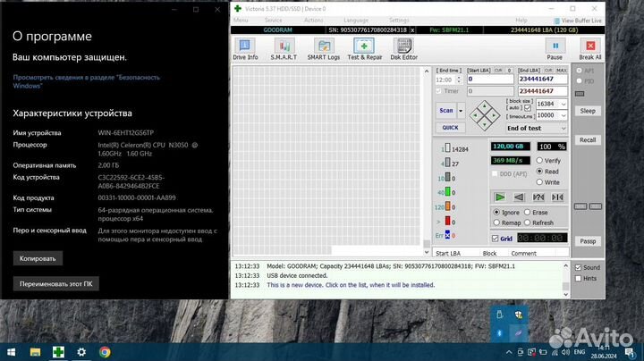
Task: Click the Start LBA input field
Action: [490, 80]
